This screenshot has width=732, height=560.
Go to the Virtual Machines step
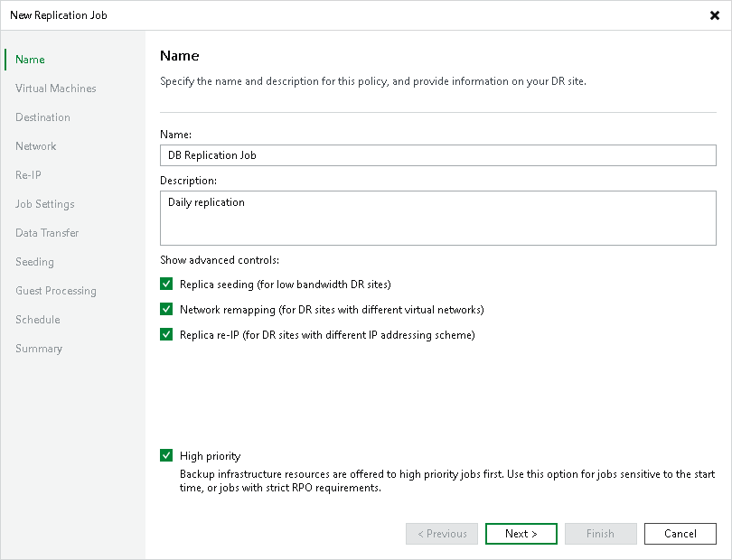click(x=55, y=89)
